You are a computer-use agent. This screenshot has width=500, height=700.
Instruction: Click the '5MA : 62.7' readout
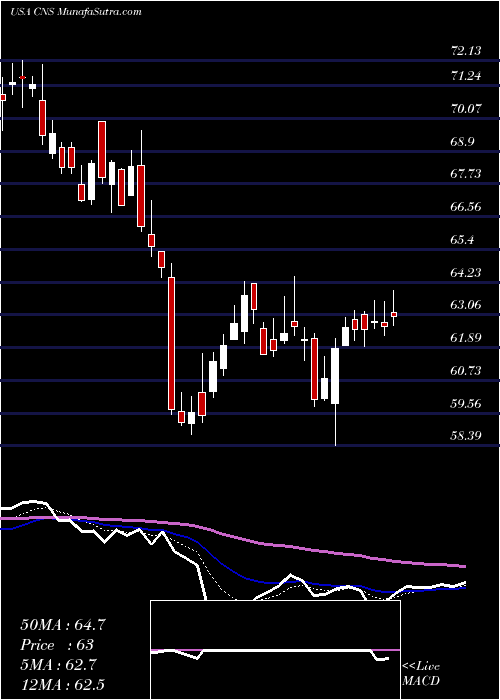(x=58, y=665)
